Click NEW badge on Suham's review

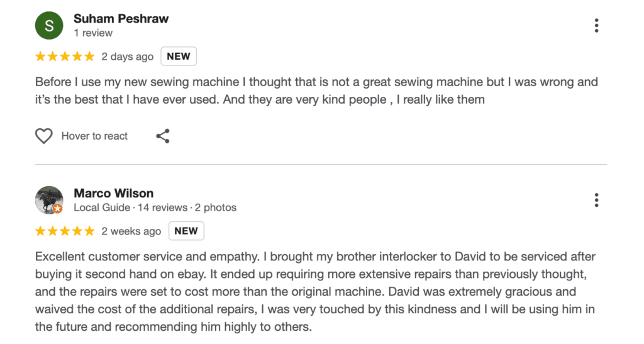tap(179, 57)
